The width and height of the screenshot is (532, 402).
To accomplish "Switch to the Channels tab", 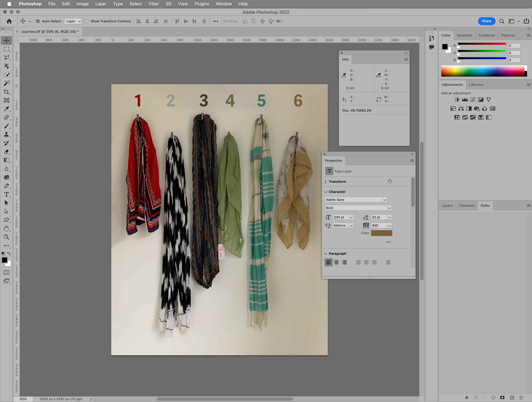I will click(x=466, y=205).
